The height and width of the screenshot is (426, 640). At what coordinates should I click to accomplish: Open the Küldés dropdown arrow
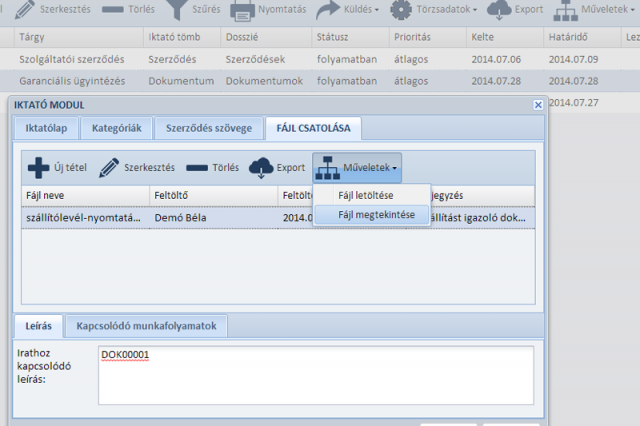376,10
